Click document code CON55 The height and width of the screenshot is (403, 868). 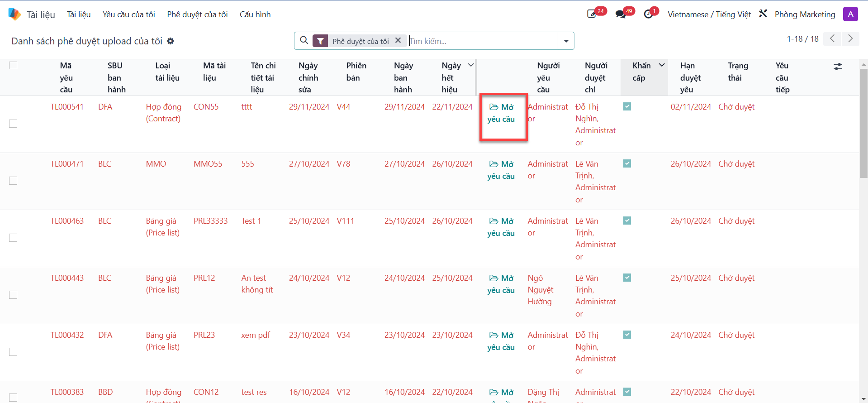(206, 107)
